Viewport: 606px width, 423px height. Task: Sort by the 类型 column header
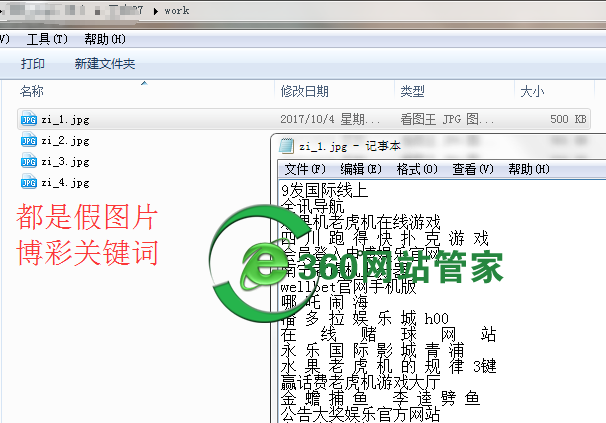(412, 91)
